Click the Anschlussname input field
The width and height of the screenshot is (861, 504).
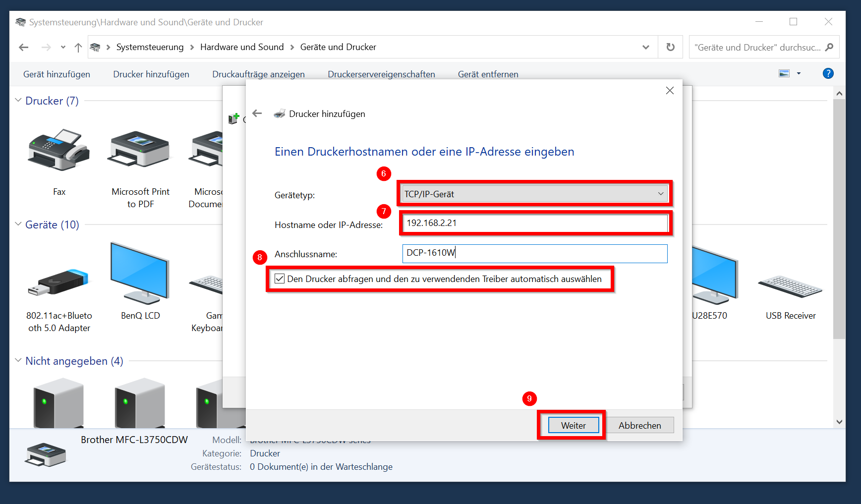click(535, 253)
